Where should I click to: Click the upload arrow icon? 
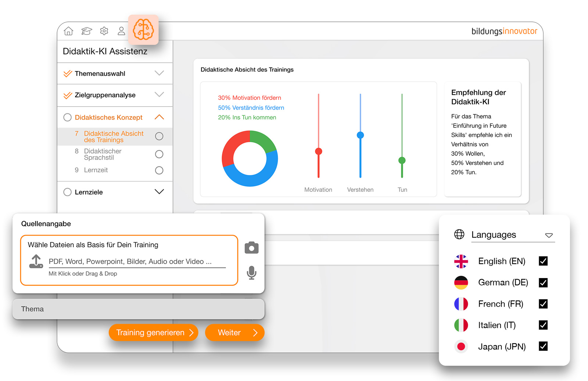pyautogui.click(x=36, y=261)
